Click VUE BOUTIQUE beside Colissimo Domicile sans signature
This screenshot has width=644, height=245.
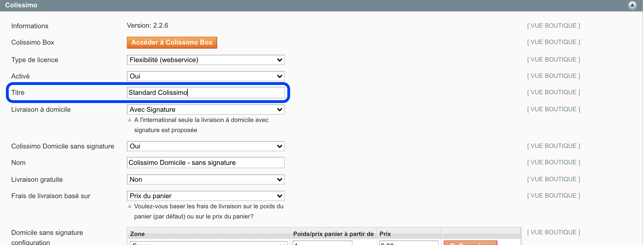pyautogui.click(x=553, y=146)
